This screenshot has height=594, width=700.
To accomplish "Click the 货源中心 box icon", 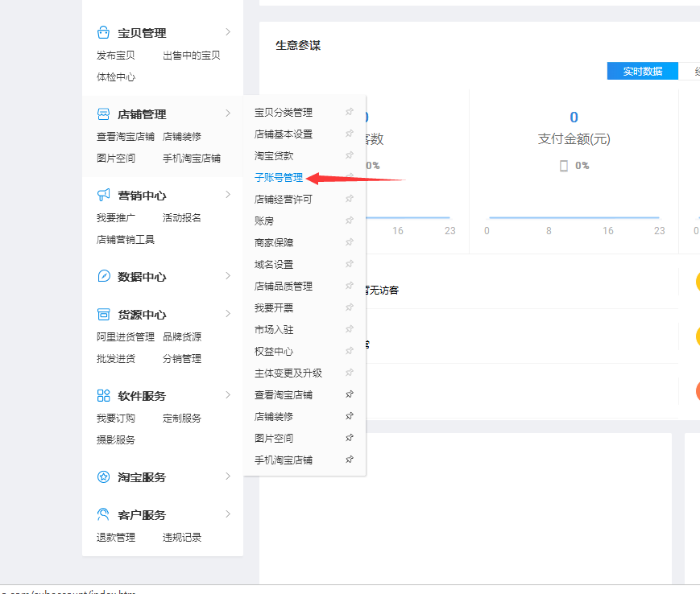I will tap(103, 315).
